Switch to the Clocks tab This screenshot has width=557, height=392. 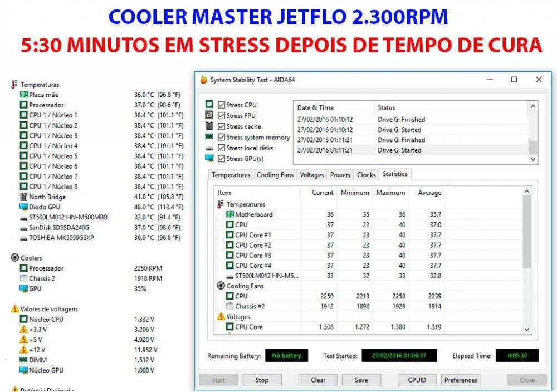[366, 175]
